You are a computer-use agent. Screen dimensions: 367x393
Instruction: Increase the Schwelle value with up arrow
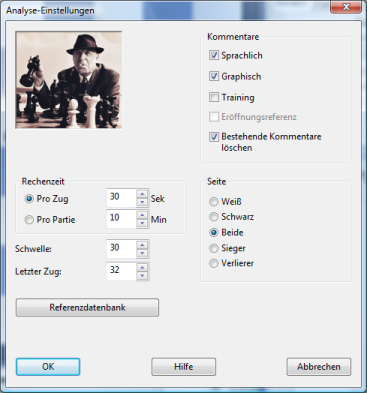tap(142, 245)
